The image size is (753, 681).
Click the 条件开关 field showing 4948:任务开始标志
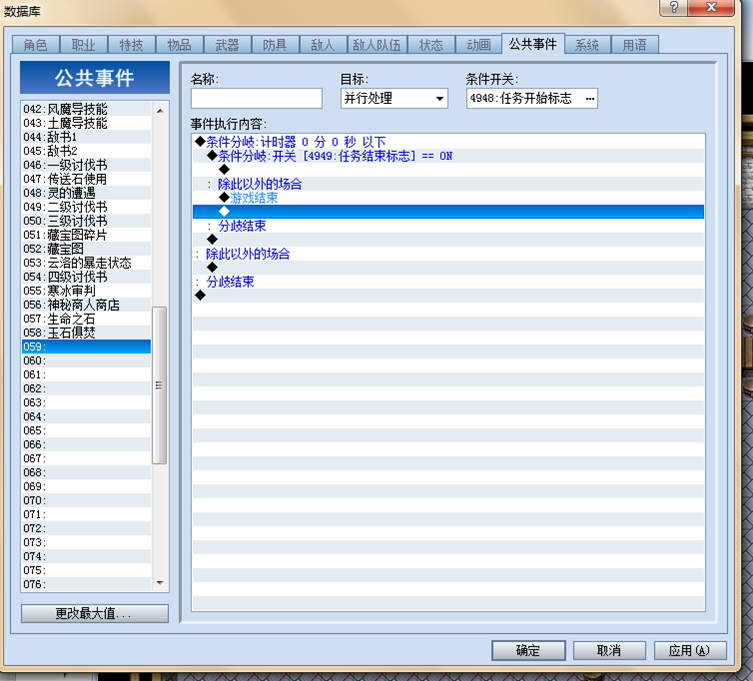coord(532,98)
